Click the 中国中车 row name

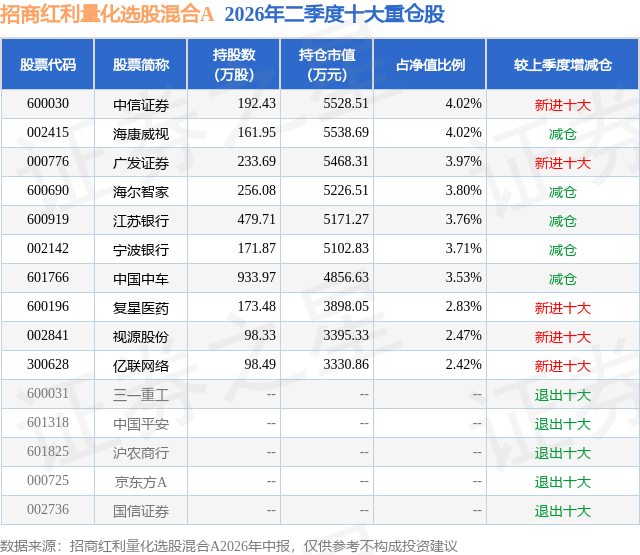coord(141,279)
